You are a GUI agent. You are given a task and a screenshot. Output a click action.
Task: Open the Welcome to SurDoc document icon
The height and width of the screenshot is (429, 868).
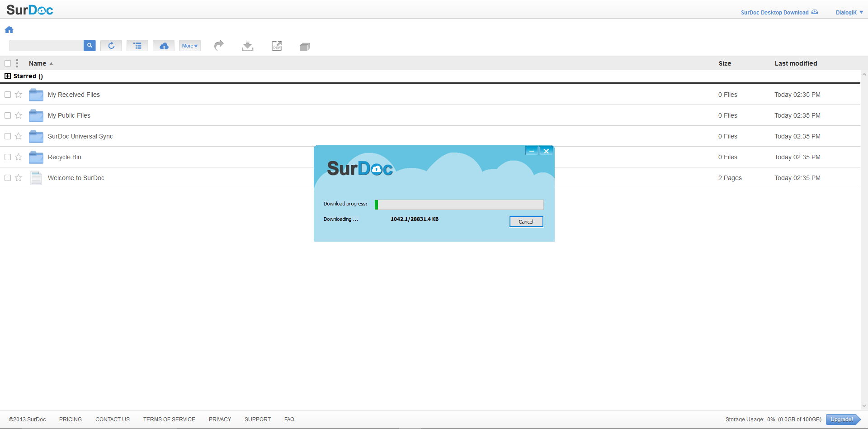pyautogui.click(x=36, y=178)
